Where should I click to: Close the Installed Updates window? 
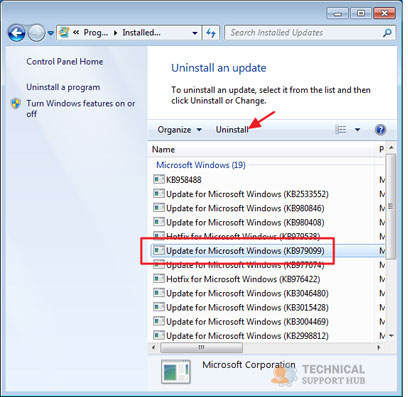click(x=384, y=13)
